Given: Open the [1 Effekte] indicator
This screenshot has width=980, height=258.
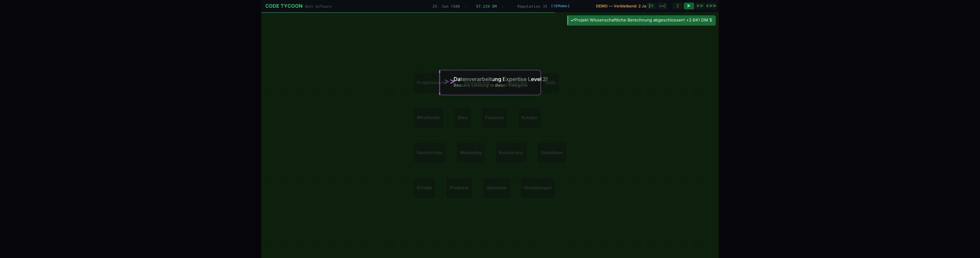Looking at the screenshot, I should click(560, 6).
